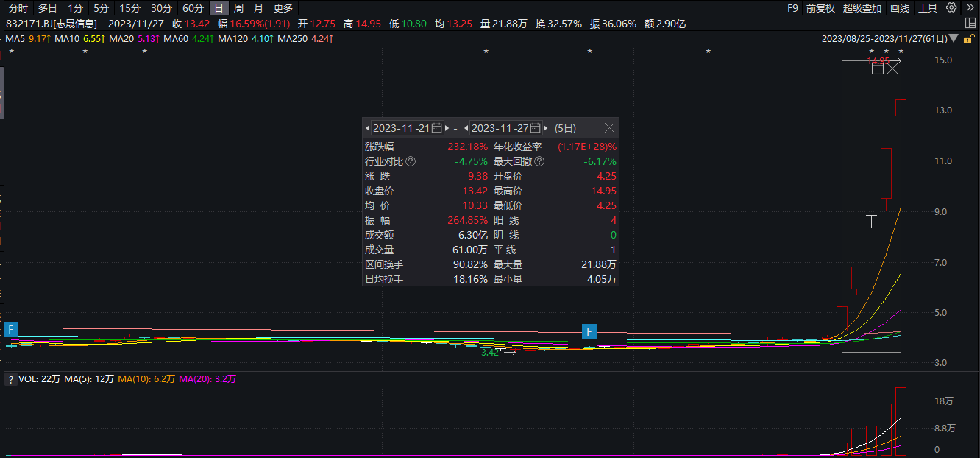Toggle 前复权 price adjustment
Screen dimensions: 980x458
click(820, 8)
